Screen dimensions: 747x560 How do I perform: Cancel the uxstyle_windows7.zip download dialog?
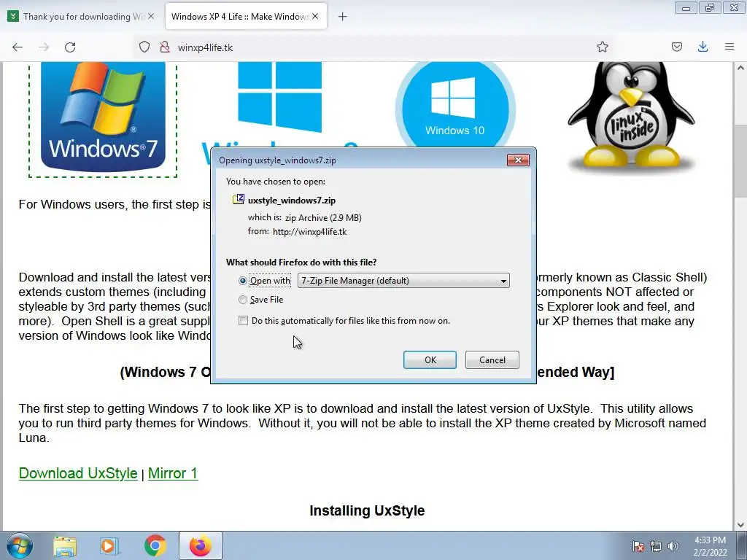coord(492,360)
